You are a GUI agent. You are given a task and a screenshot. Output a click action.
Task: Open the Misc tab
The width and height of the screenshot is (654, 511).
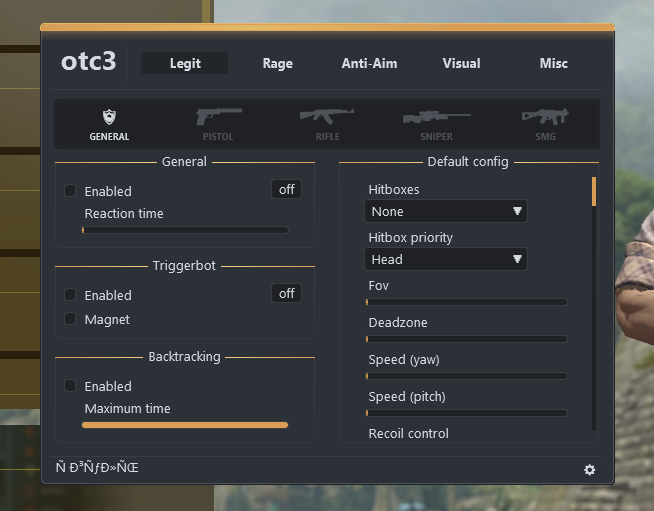(553, 63)
